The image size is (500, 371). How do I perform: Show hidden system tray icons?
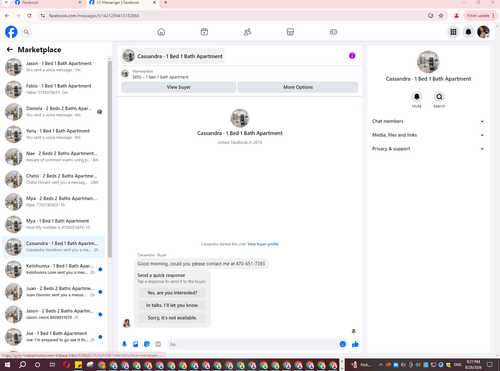tap(381, 365)
